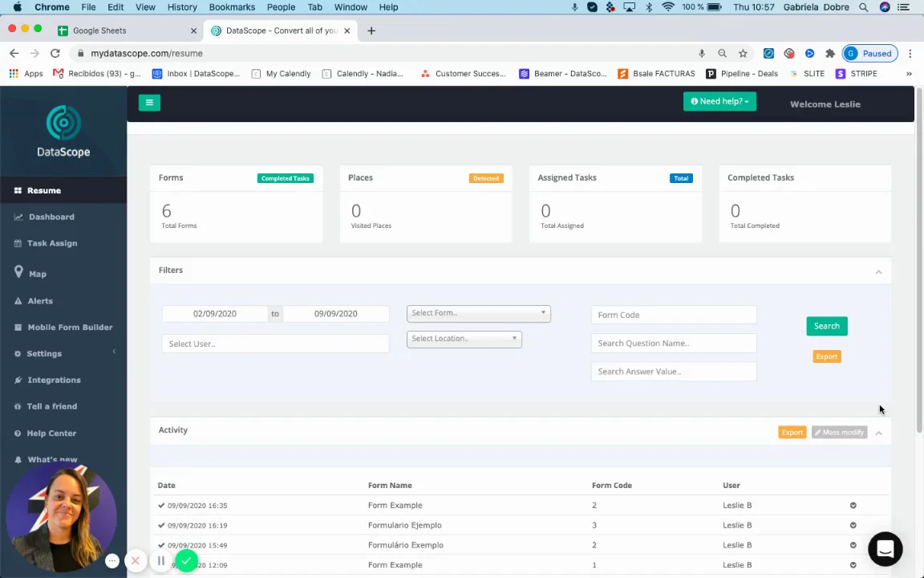Cancel recording with the red X button

(136, 561)
